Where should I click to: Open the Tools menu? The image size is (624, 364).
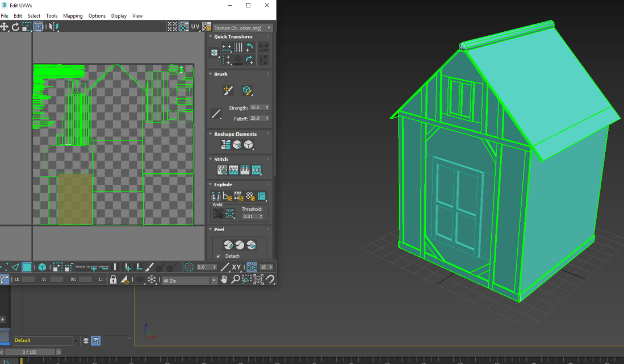(52, 16)
